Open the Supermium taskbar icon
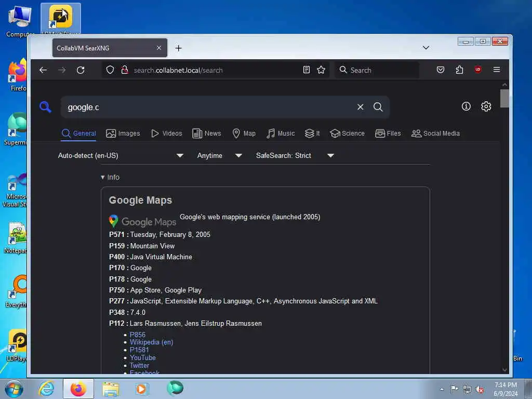Image resolution: width=532 pixels, height=399 pixels. click(175, 388)
